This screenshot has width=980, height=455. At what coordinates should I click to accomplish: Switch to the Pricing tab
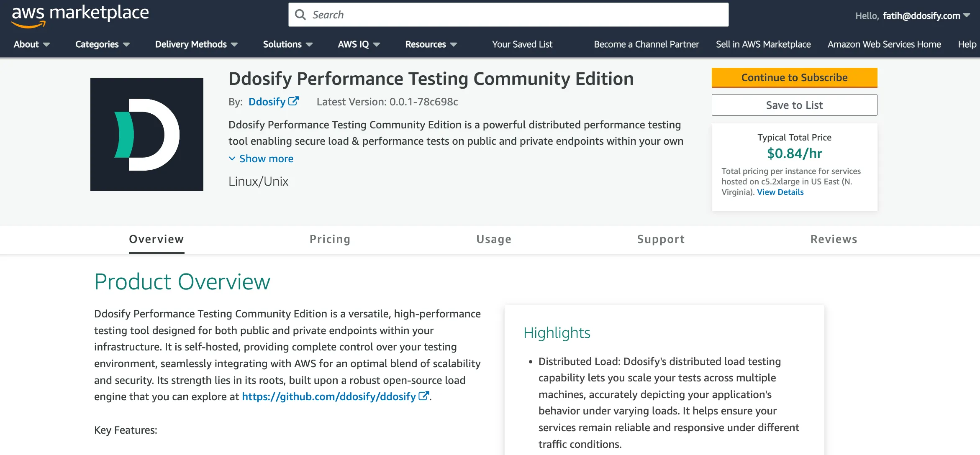(x=330, y=239)
